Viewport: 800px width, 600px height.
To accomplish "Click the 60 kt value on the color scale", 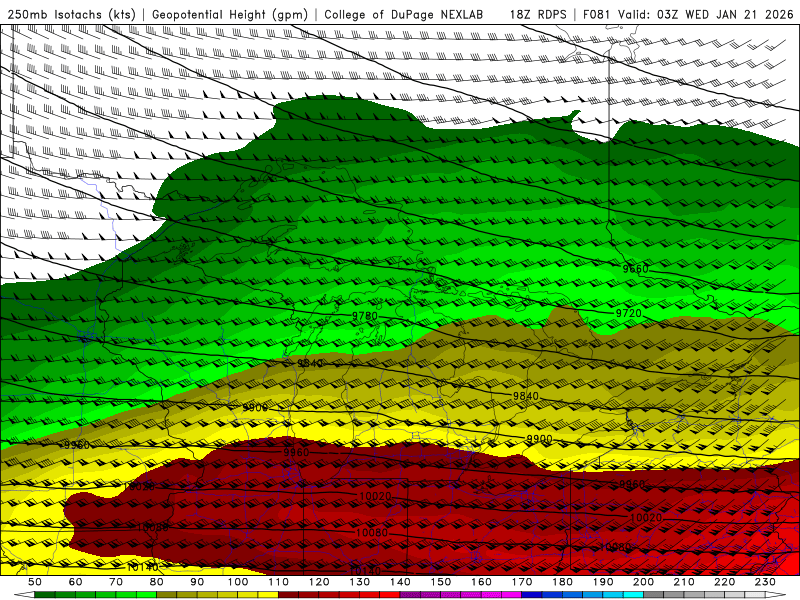I will (75, 582).
